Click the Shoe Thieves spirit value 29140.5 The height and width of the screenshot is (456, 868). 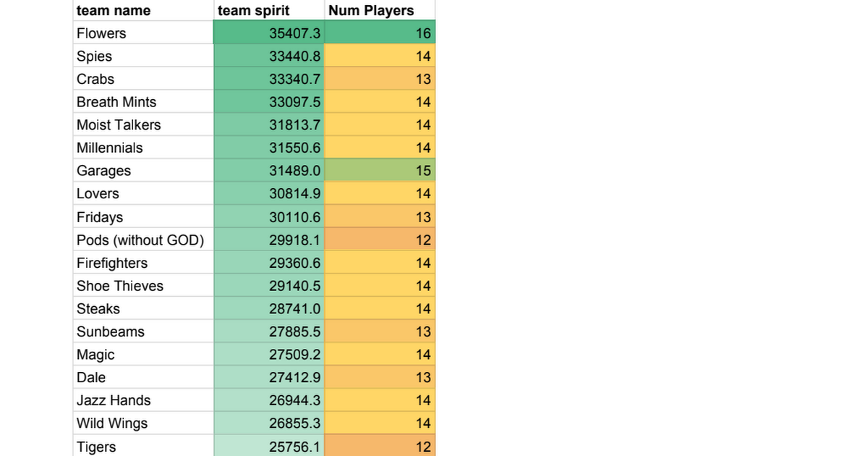pos(269,286)
